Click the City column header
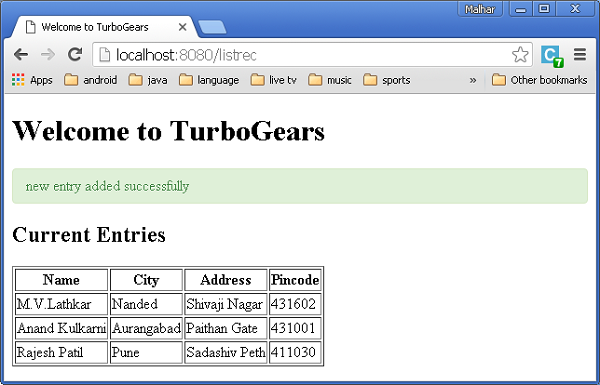 pyautogui.click(x=146, y=280)
